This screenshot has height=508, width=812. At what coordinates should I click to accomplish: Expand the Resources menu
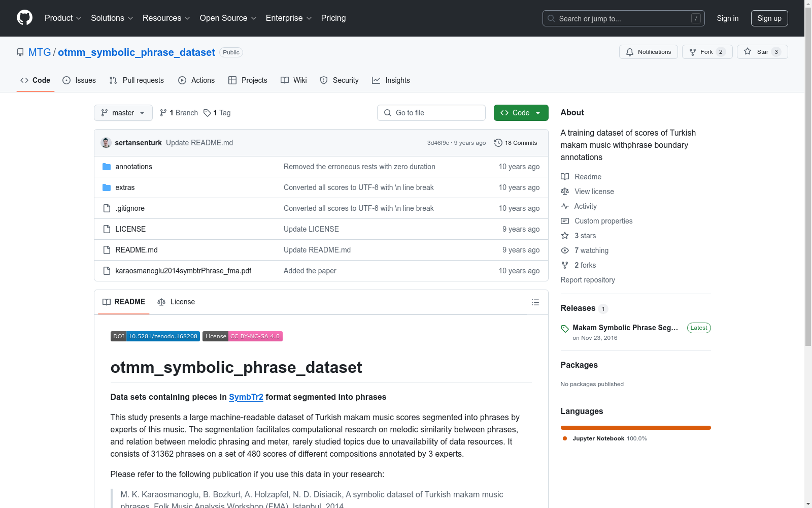coord(166,18)
